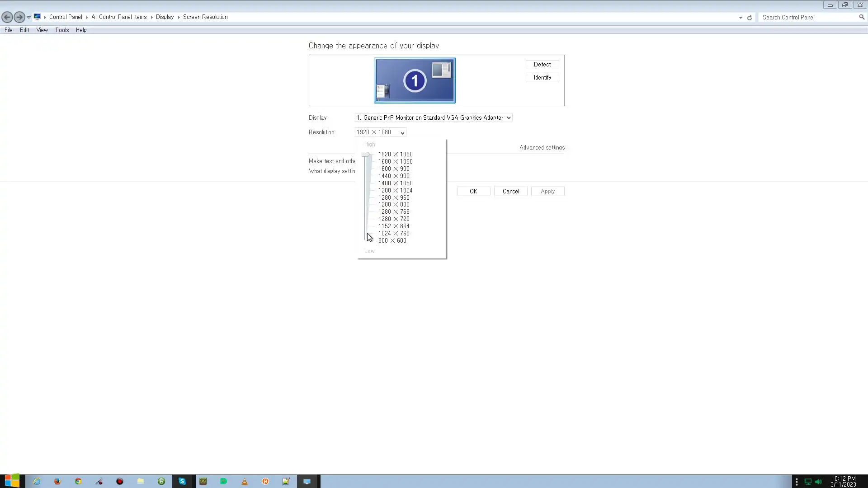Click the volume speaker tray icon
Image resolution: width=868 pixels, height=488 pixels.
(818, 482)
